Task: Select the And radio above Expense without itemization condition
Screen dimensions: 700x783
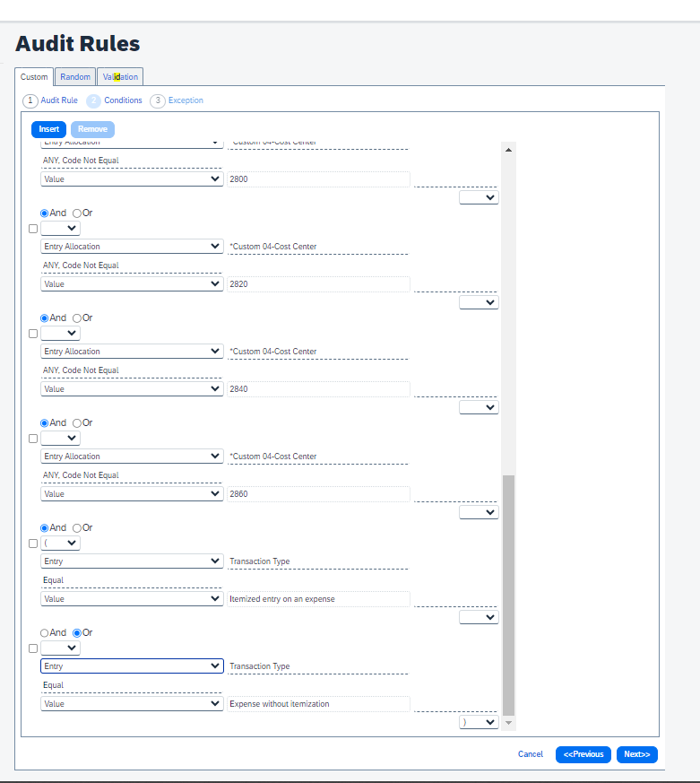Action: [x=45, y=632]
